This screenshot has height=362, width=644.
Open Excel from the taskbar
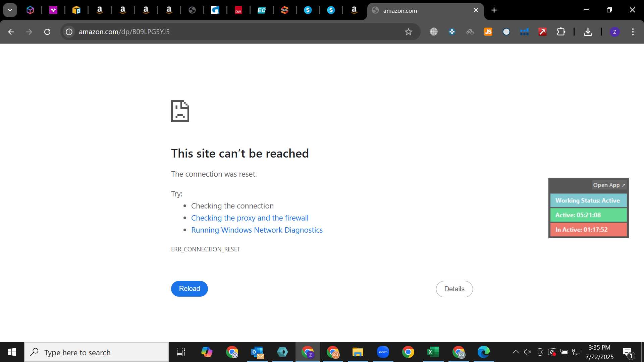pos(433,352)
